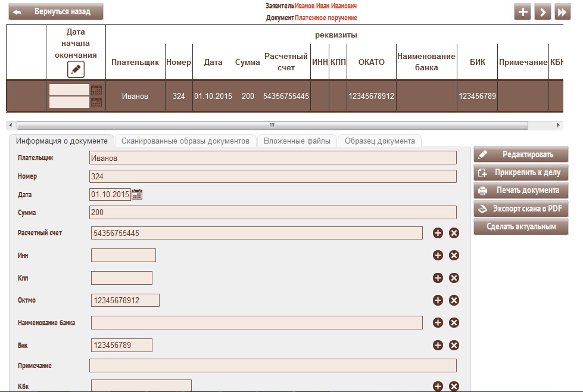Click the plus icon beside Расчетный счет field
Viewport: 583px width, 392px height.
(x=438, y=233)
